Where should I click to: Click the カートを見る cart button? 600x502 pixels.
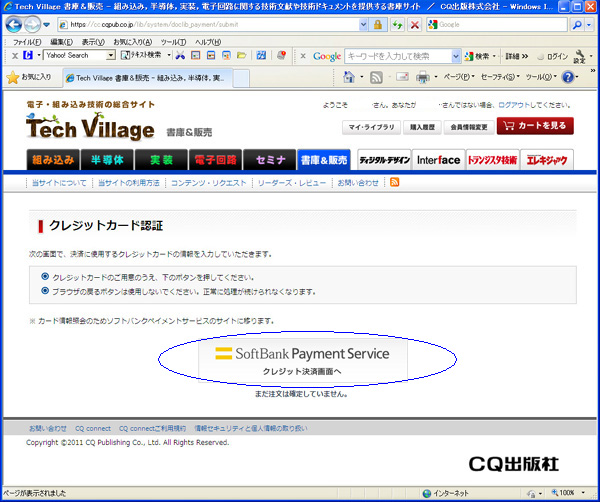[536, 127]
